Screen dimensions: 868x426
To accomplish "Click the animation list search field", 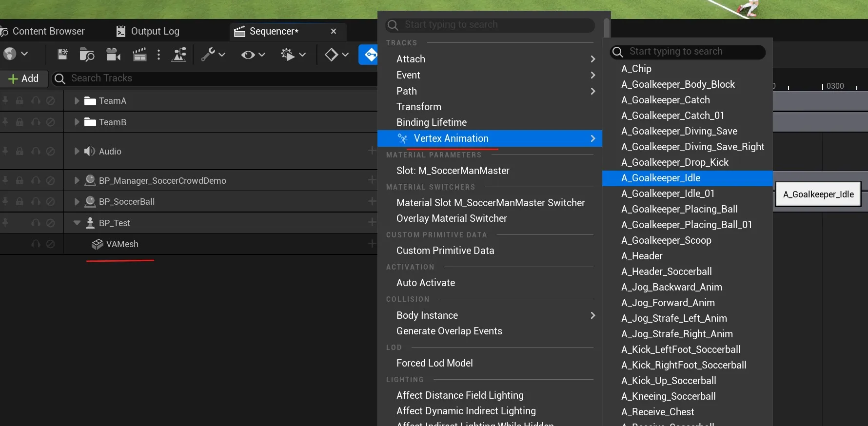I will pyautogui.click(x=688, y=52).
